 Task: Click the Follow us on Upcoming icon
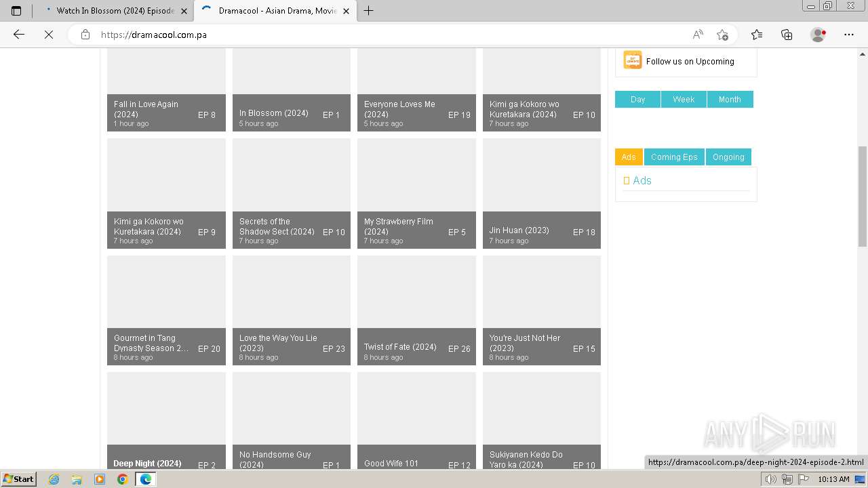click(x=633, y=60)
